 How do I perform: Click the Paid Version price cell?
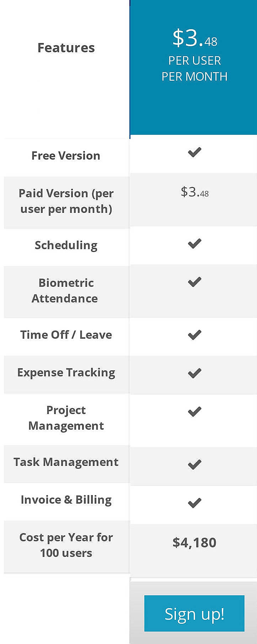click(x=194, y=193)
